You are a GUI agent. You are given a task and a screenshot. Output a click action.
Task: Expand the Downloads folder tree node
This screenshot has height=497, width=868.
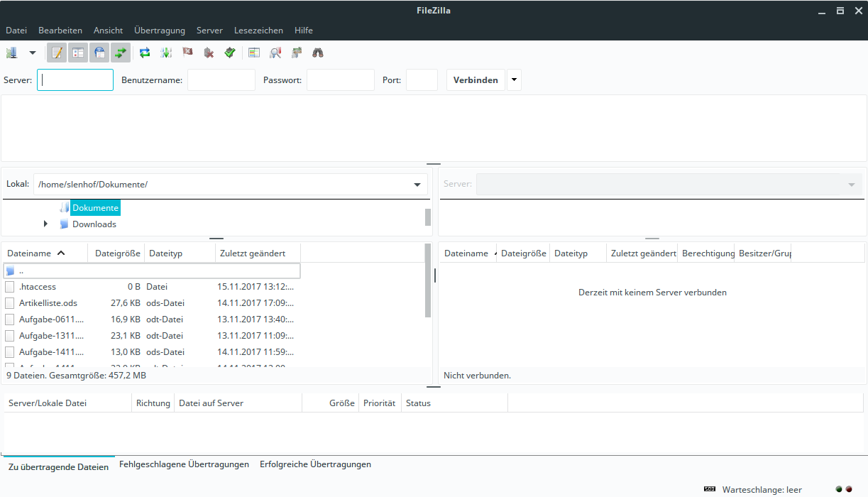[x=46, y=224]
